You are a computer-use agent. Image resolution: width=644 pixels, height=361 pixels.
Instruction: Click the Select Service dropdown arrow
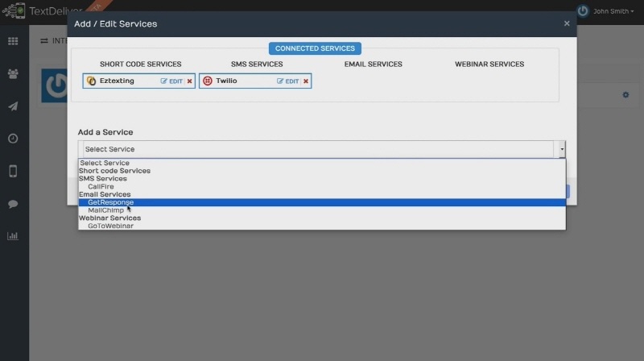click(x=561, y=149)
